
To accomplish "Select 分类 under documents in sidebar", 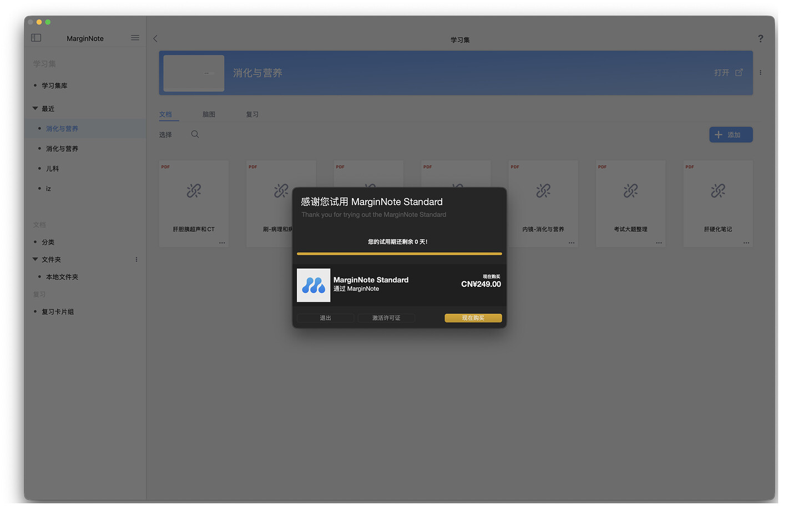I will (x=48, y=242).
